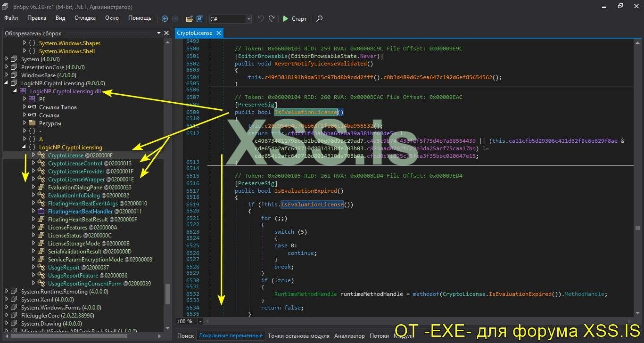Start debugging with the Старт button
This screenshot has height=343, width=644.
295,19
